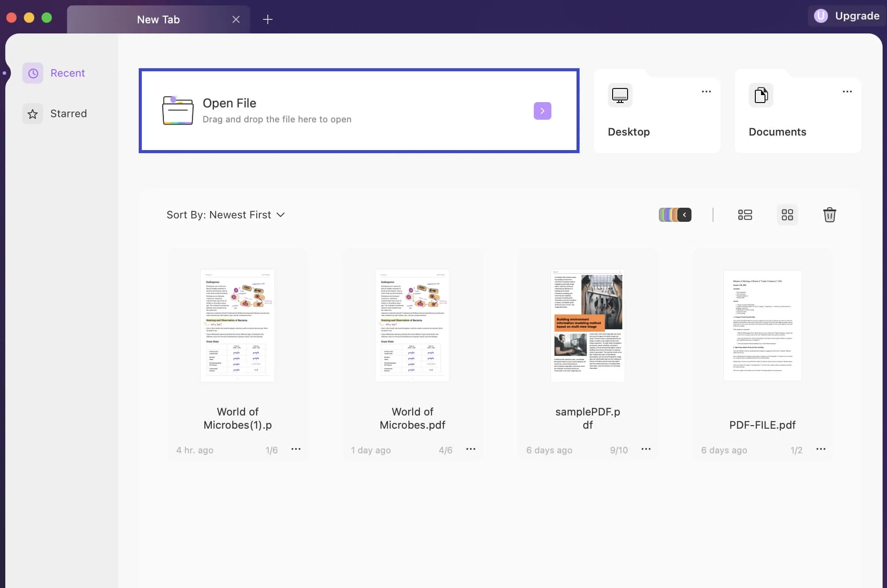Expand options menu for World of Microbes.pdf
The height and width of the screenshot is (588, 887).
[471, 449]
